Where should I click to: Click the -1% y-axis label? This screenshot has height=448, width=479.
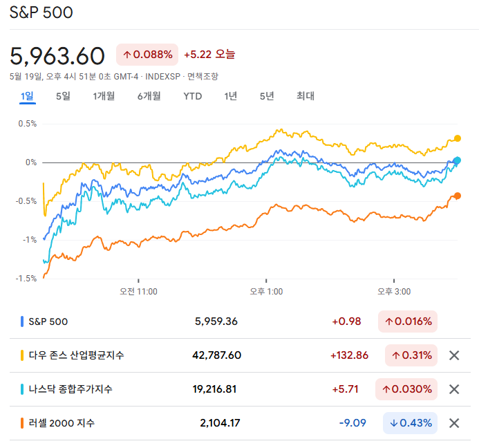pos(30,240)
